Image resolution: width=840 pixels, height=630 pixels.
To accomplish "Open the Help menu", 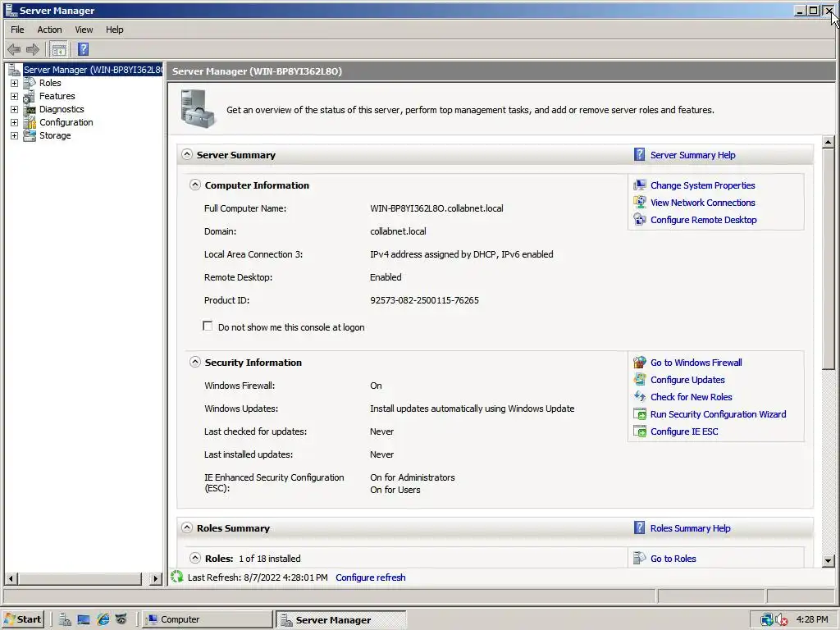I will (114, 30).
